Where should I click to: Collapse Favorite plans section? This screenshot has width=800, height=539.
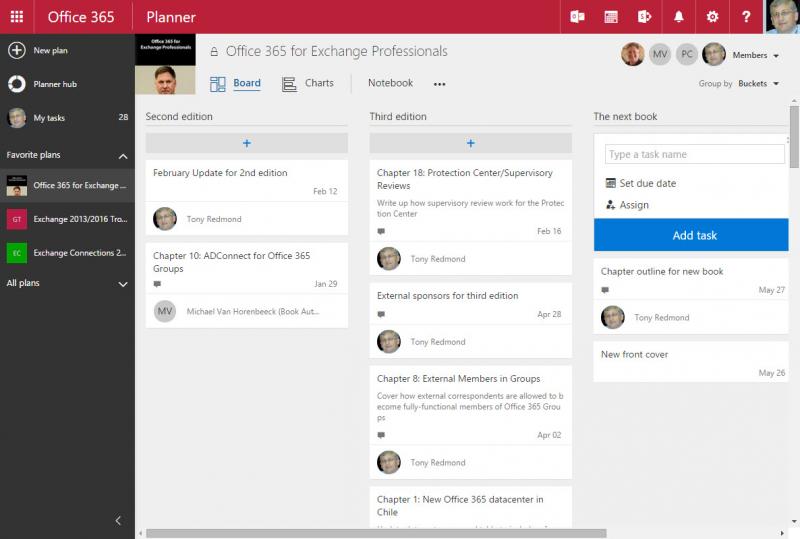pos(123,156)
